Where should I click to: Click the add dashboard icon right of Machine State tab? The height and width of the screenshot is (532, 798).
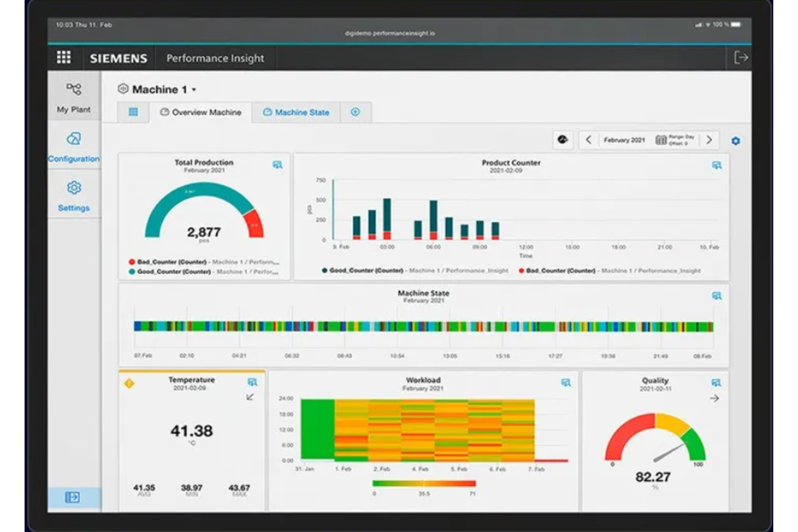(x=355, y=112)
